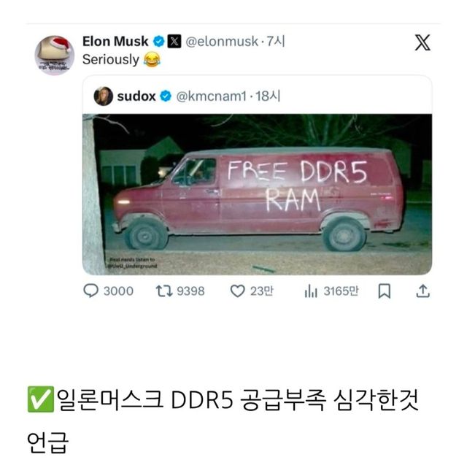467x476 pixels.
Task: Click the X affiliate badge beside name
Action: 174,42
